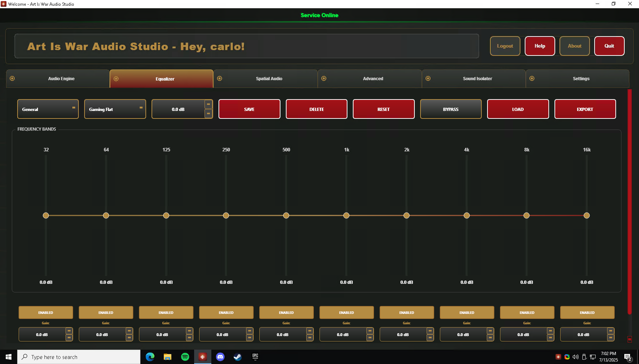This screenshot has height=364, width=639.
Task: Increase the 500 Hz band gain stepper
Action: pos(310,331)
